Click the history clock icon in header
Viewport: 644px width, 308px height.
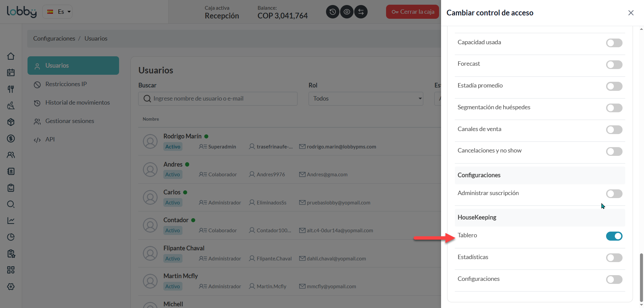click(x=332, y=12)
